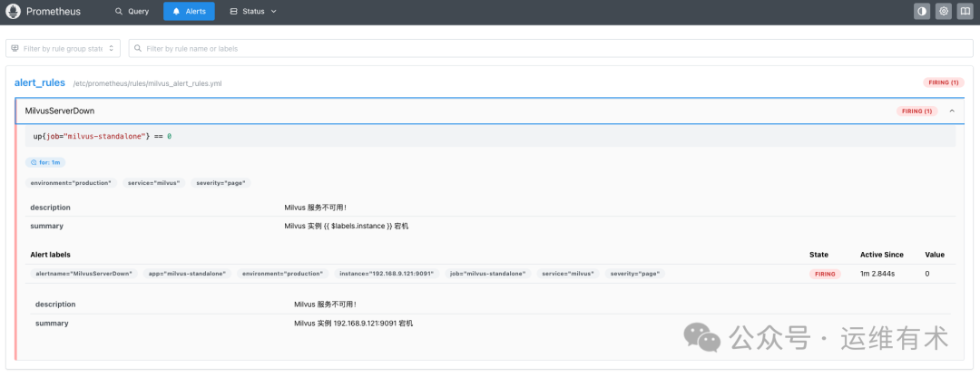Open the Query page
Image resolution: width=980 pixels, height=377 pixels.
[132, 11]
